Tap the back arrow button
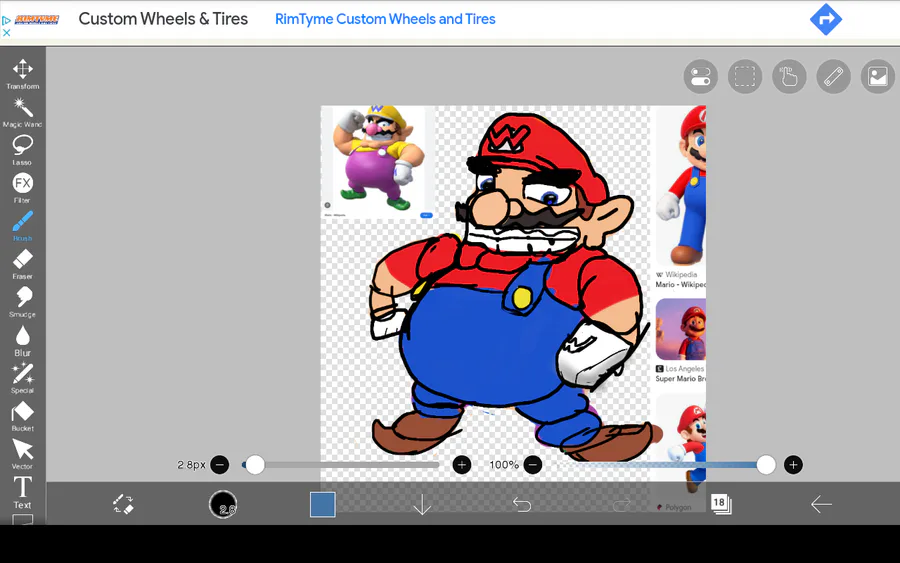The image size is (900, 563). pos(821,504)
